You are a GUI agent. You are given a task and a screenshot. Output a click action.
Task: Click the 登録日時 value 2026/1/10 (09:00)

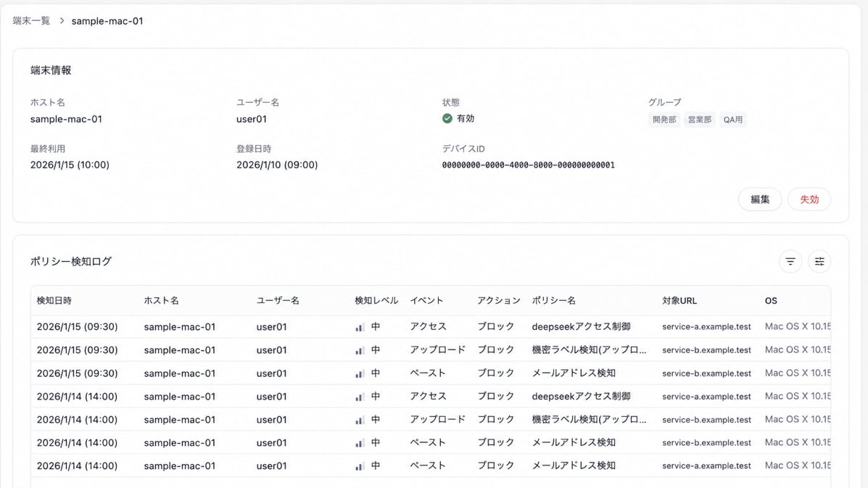click(x=277, y=165)
